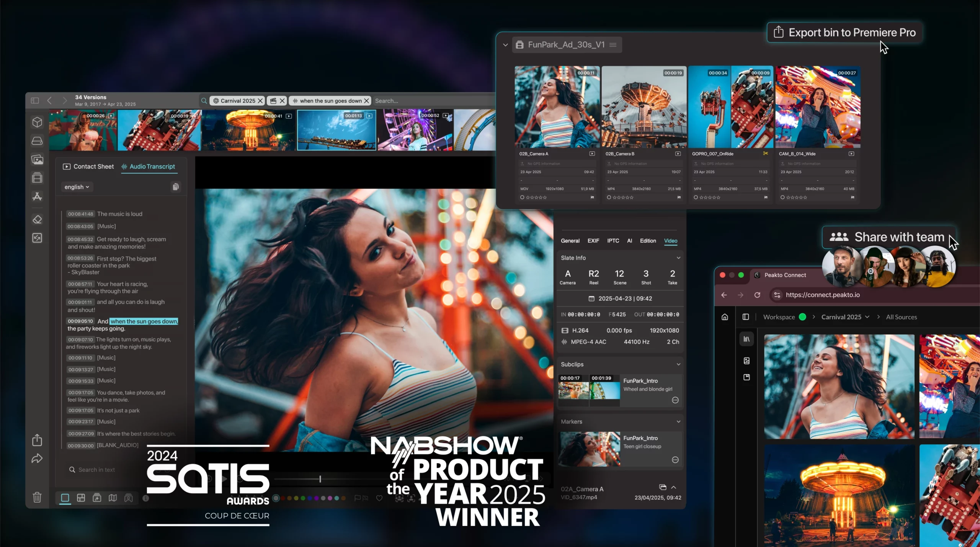
Task: Switch to grid layout view icon
Action: 81,498
